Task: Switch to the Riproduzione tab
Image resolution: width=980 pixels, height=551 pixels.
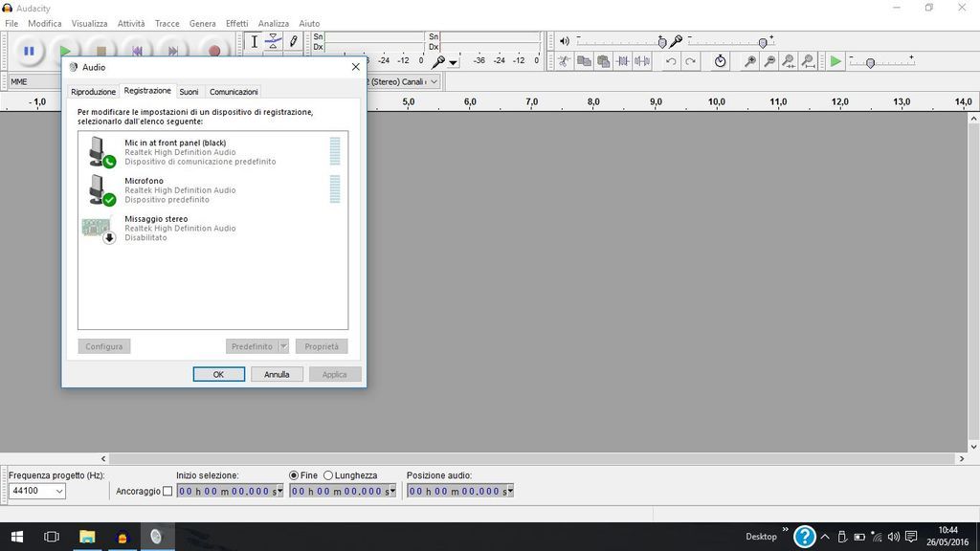Action: pyautogui.click(x=93, y=92)
